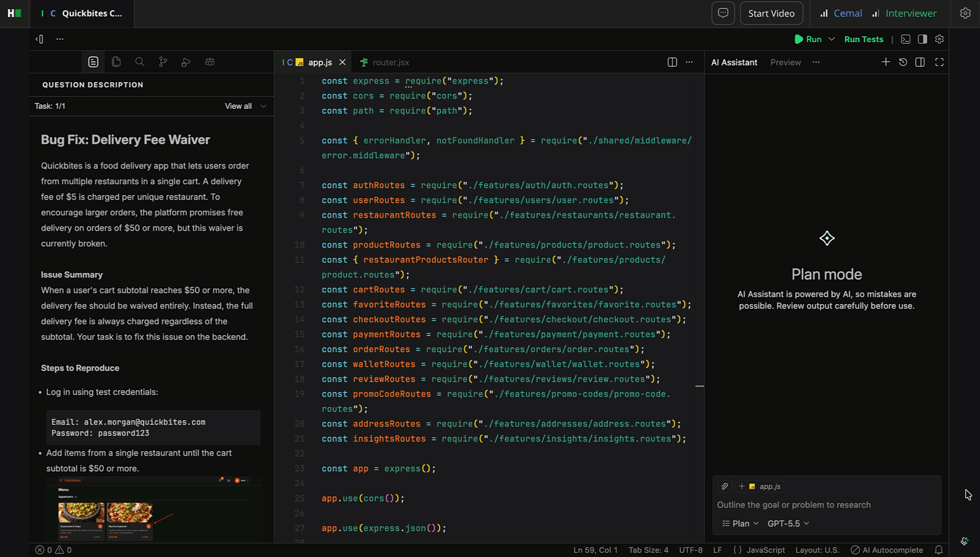
Task: Click Layout: U.S. in status bar
Action: point(817,550)
